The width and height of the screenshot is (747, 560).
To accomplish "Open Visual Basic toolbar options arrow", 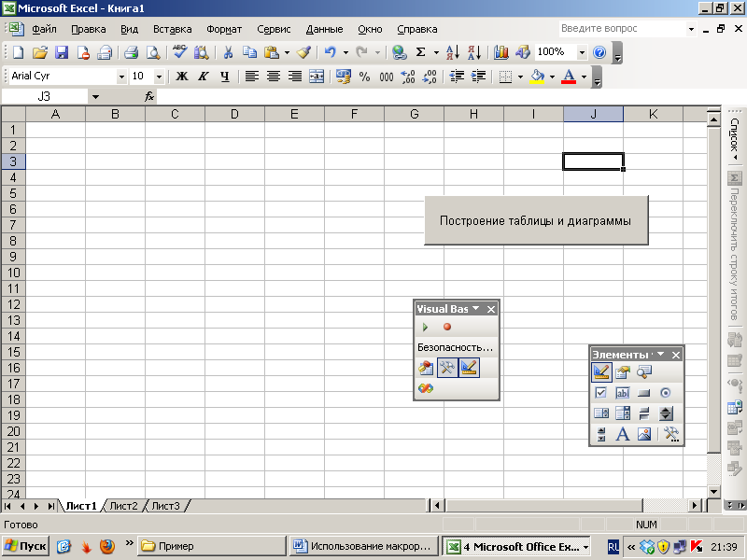I will pyautogui.click(x=475, y=309).
